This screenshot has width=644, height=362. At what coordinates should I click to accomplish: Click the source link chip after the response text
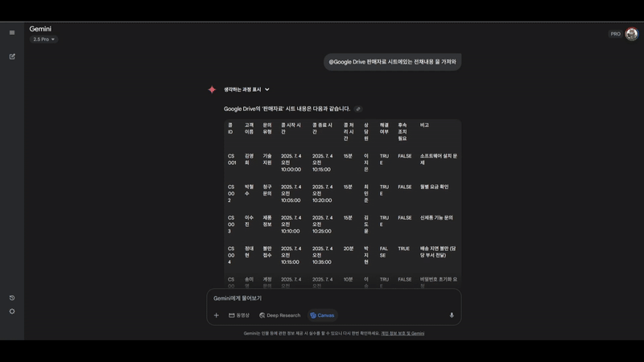pyautogui.click(x=358, y=109)
